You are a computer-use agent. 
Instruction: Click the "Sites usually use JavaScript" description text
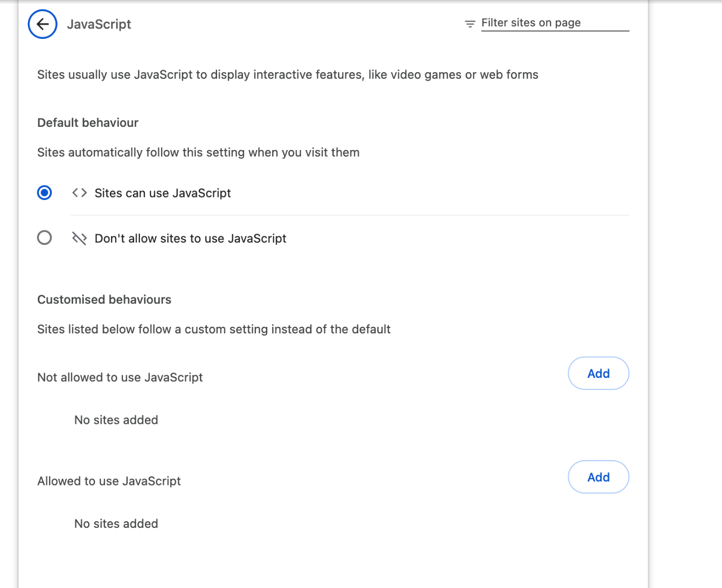click(x=288, y=75)
